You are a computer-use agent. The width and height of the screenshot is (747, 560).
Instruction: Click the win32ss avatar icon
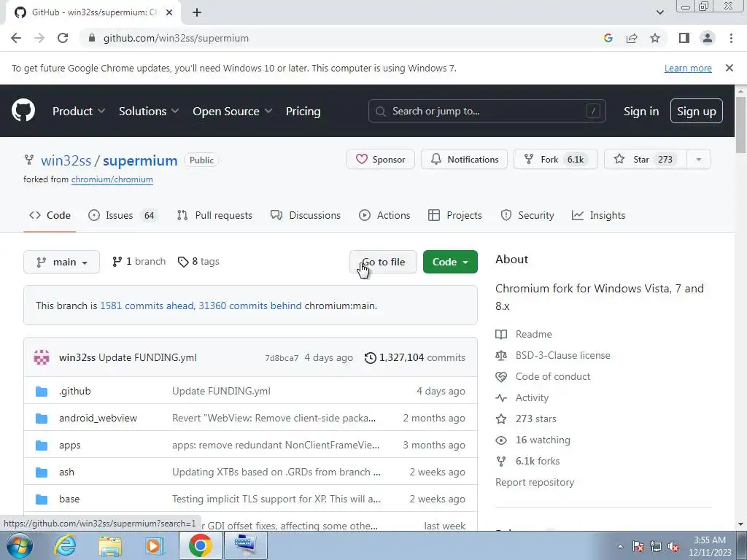pos(42,357)
